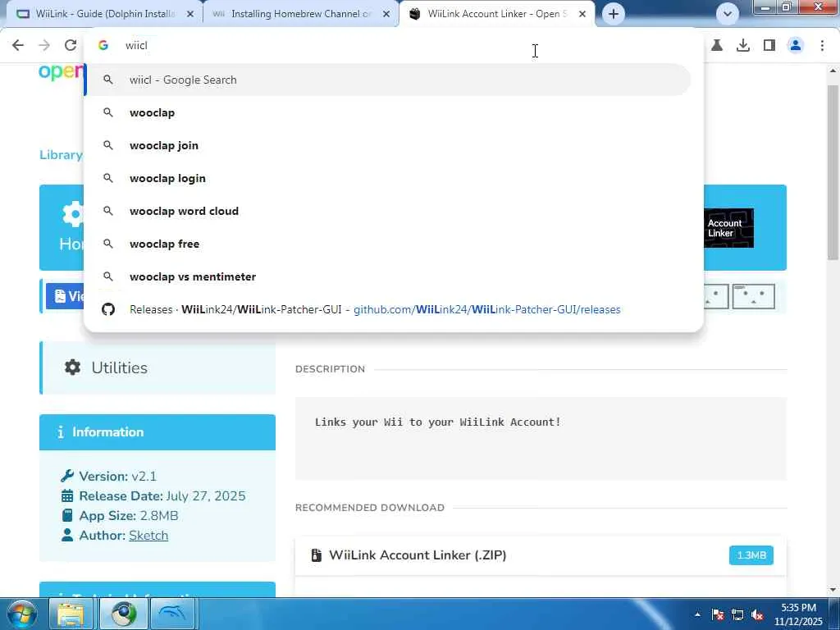Click the Author person icon
Image resolution: width=840 pixels, height=630 pixels.
[67, 535]
